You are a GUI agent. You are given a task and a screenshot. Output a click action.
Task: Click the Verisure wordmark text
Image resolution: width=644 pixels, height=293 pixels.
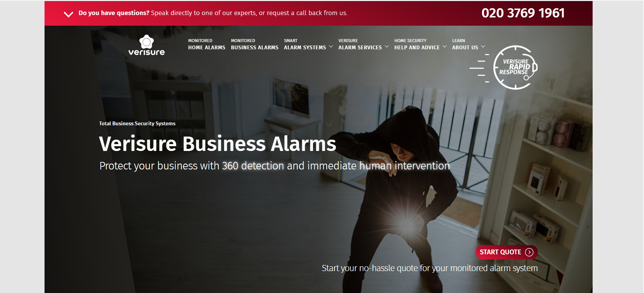coord(147,52)
